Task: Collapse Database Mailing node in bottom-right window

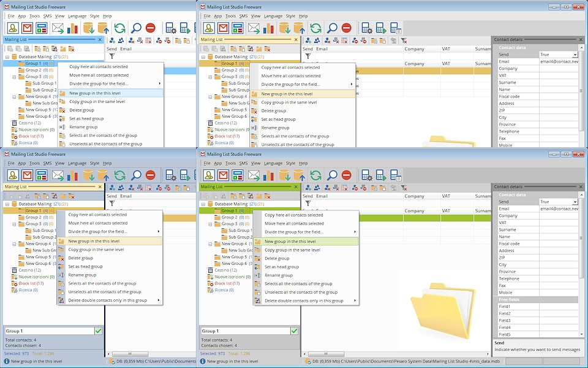Action: click(x=203, y=204)
